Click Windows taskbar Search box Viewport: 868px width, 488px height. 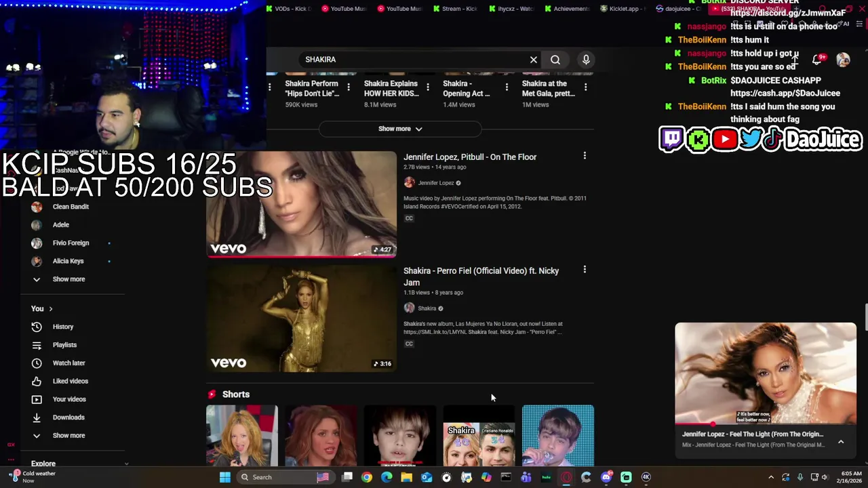tap(285, 477)
